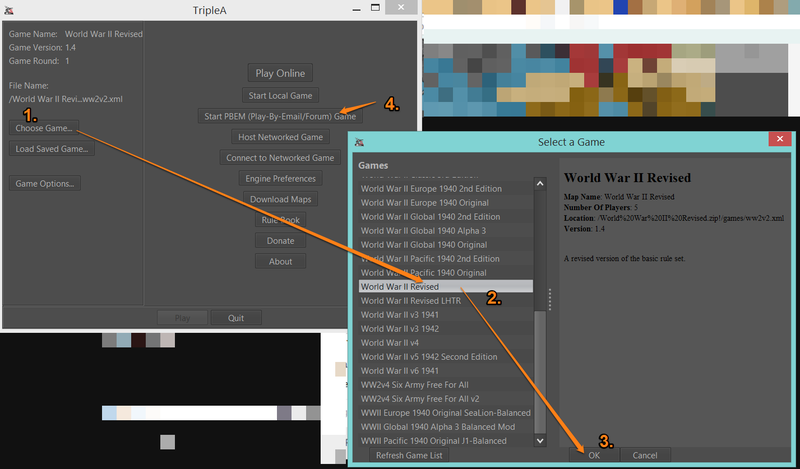Screen dimensions: 800x469
Task: Select WWII Pacific 1940 Original J1-Balanced
Action: (x=446, y=441)
